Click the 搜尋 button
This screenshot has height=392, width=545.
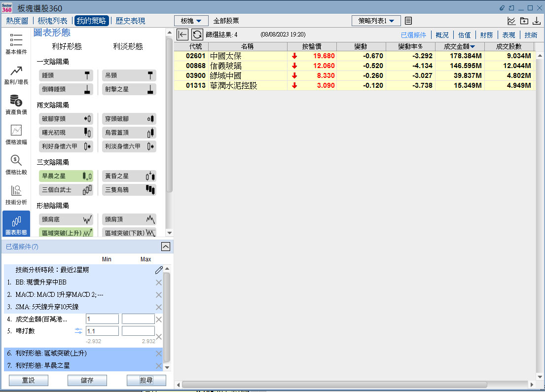click(x=146, y=380)
